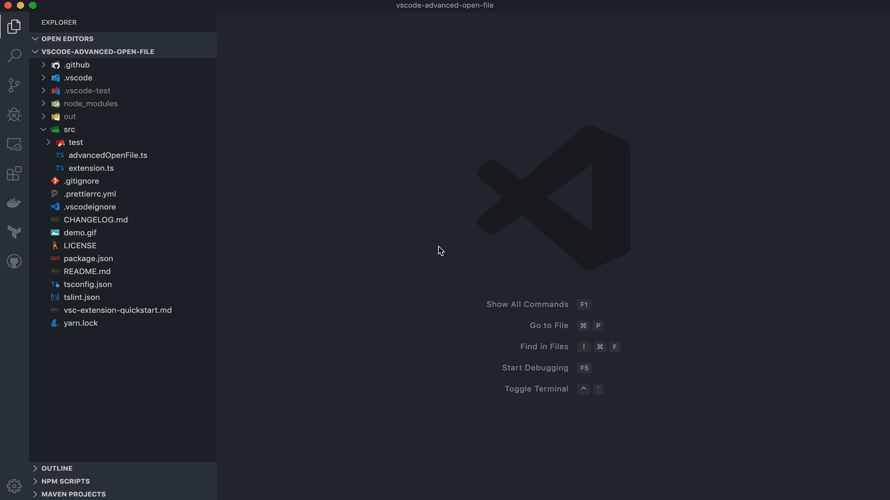Open the GitHub view icon
890x500 pixels.
(14, 262)
